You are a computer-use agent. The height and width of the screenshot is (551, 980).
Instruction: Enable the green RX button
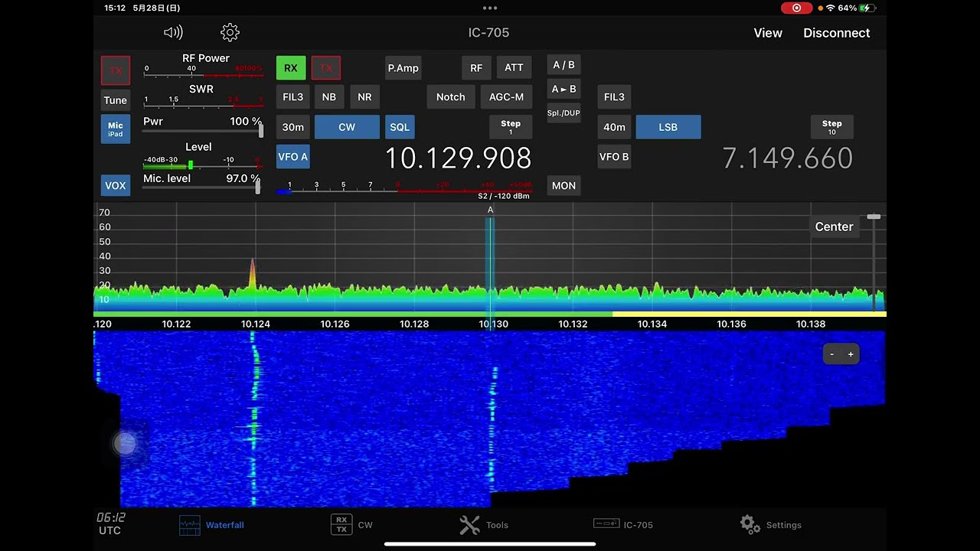[x=291, y=68]
